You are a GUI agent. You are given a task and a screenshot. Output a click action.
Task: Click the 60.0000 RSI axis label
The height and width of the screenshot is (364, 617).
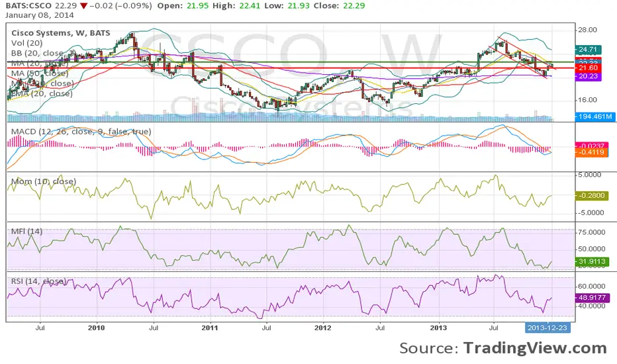pyautogui.click(x=591, y=286)
